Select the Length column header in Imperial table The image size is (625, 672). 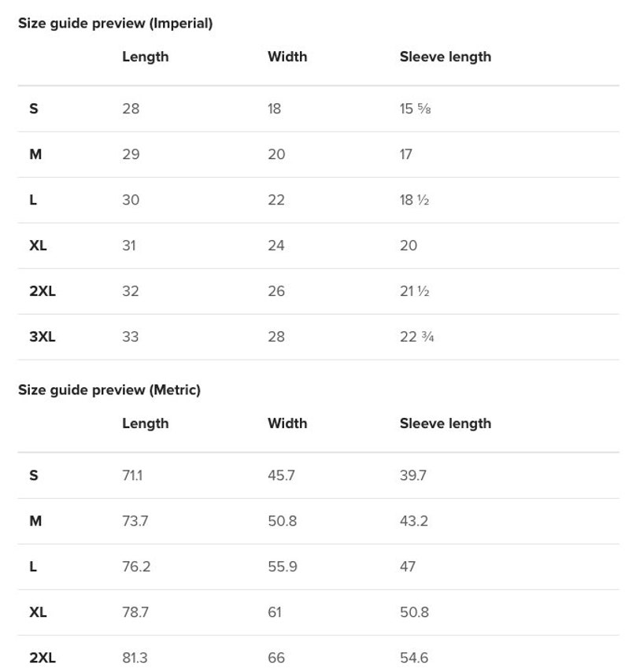pyautogui.click(x=146, y=57)
